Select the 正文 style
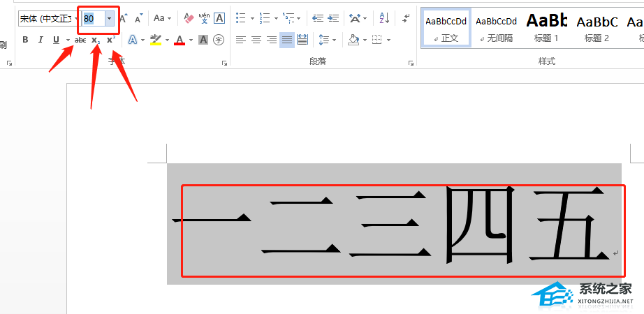This screenshot has width=644, height=314. (446, 28)
